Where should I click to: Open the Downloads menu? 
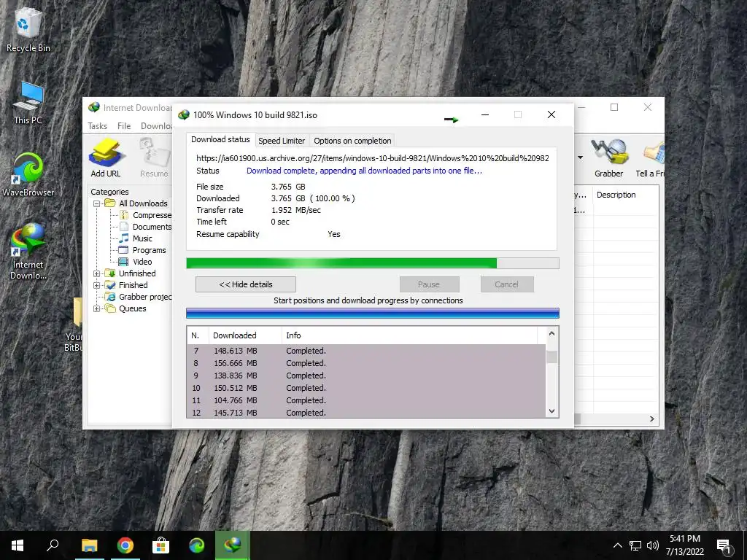point(156,126)
